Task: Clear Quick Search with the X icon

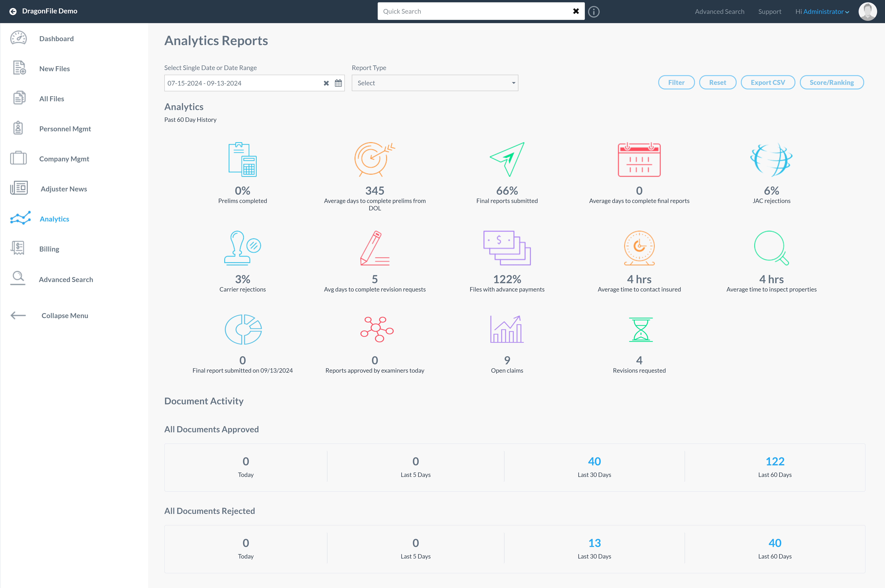Action: tap(576, 11)
